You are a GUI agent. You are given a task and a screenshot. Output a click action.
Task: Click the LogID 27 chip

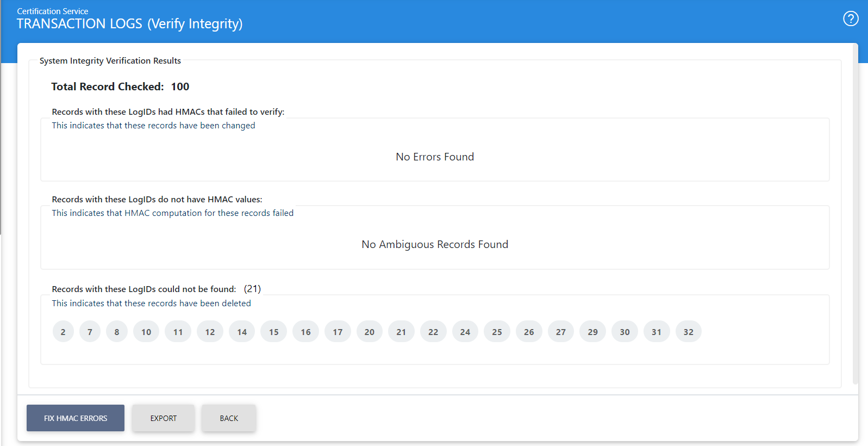pyautogui.click(x=561, y=332)
